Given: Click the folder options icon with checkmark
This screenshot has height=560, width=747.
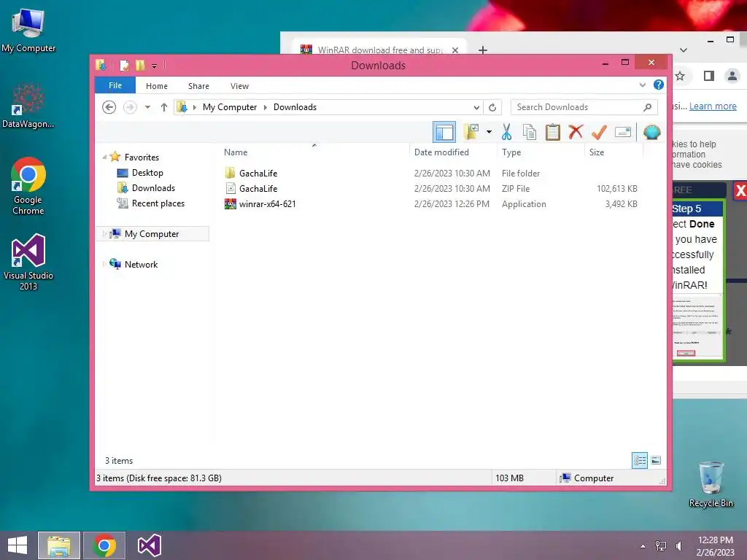Looking at the screenshot, I should point(471,132).
